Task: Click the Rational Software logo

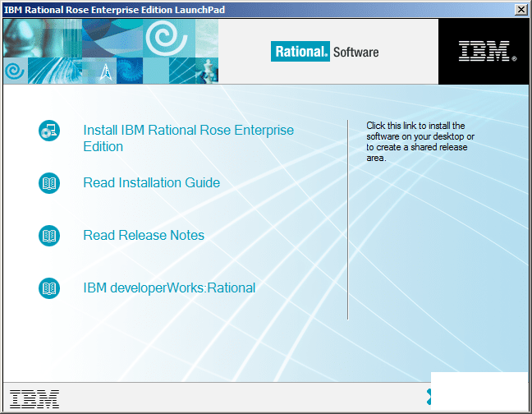Action: click(x=324, y=52)
